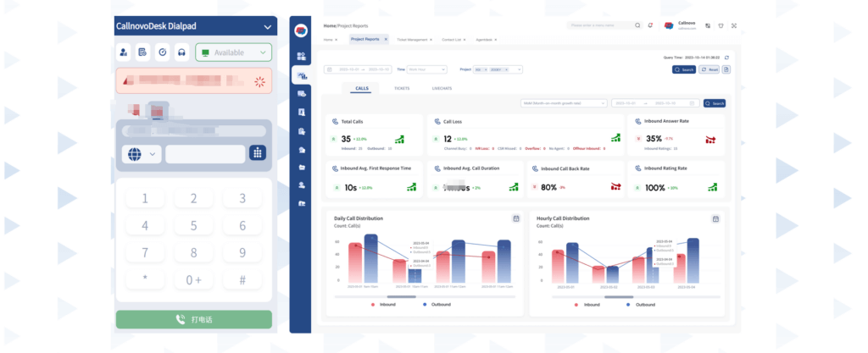Collapse the CallnovoDesk Dialpad panel chevron
The height and width of the screenshot is (353, 868).
(x=268, y=26)
